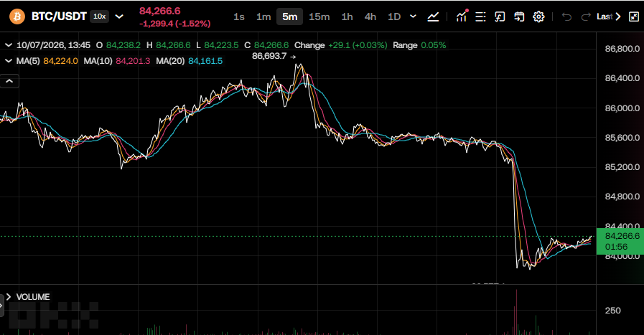Switch to the 15m timeframe
This screenshot has height=335, width=644.
pos(319,16)
